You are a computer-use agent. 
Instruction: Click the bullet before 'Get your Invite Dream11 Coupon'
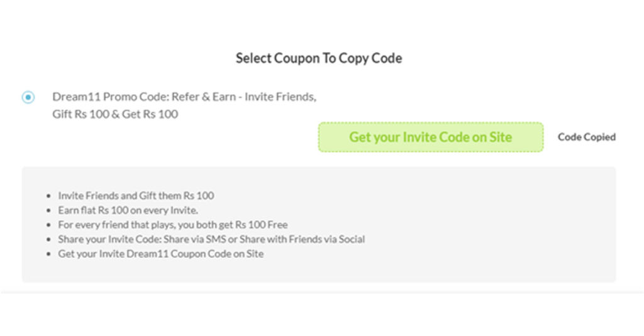click(x=49, y=254)
